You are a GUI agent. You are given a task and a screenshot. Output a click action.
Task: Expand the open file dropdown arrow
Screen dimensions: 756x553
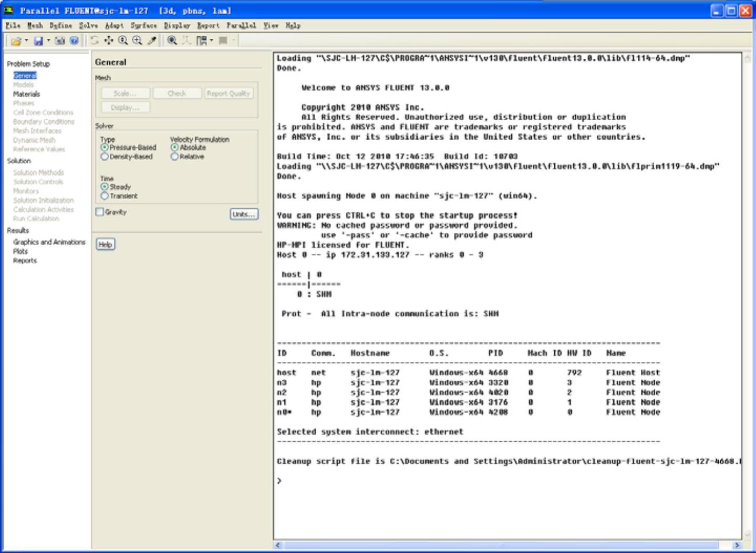26,40
